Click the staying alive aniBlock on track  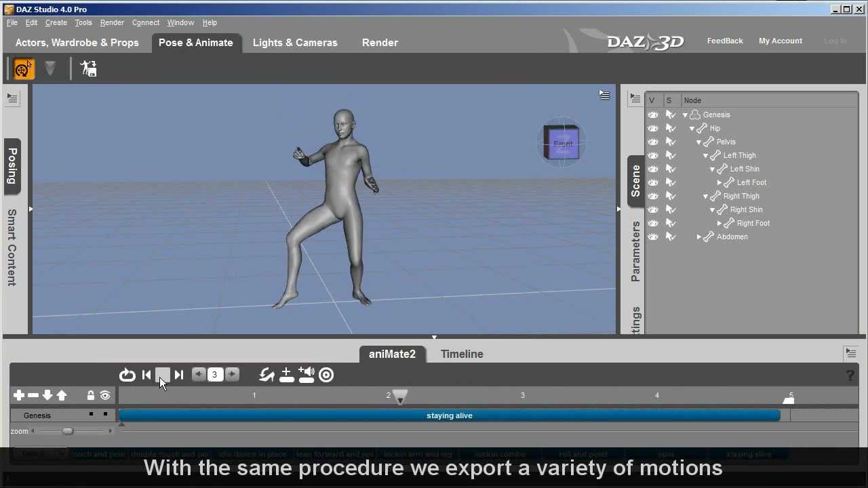450,415
